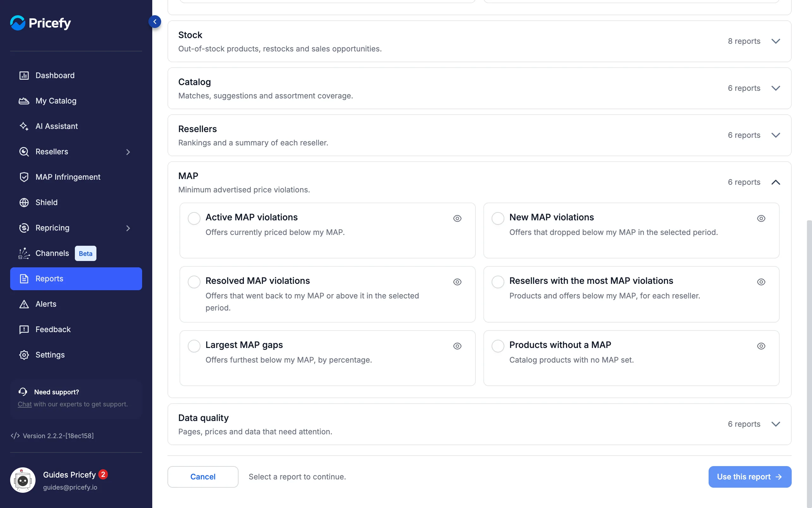Click the Catalog section heading
812x508 pixels.
click(x=195, y=82)
